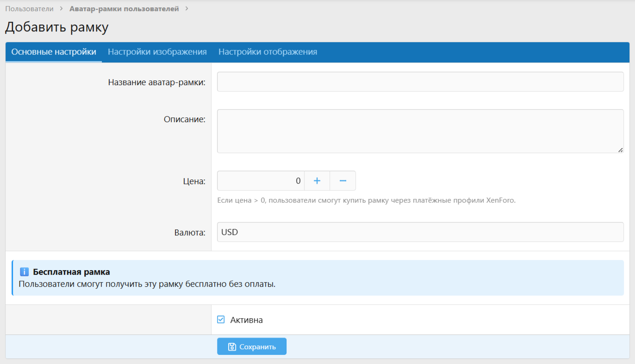
Task: Click the blue info icon beside Бесплатная рамка
Action: (25, 272)
